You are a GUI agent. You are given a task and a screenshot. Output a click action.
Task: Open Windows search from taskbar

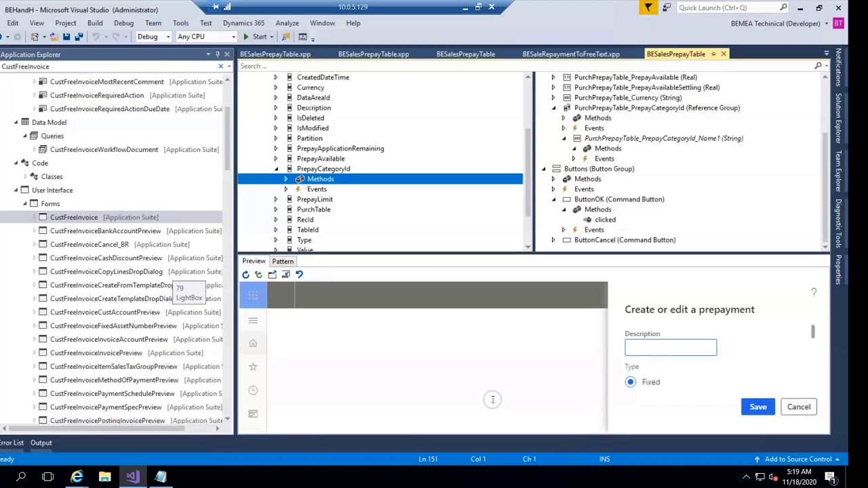[21, 477]
